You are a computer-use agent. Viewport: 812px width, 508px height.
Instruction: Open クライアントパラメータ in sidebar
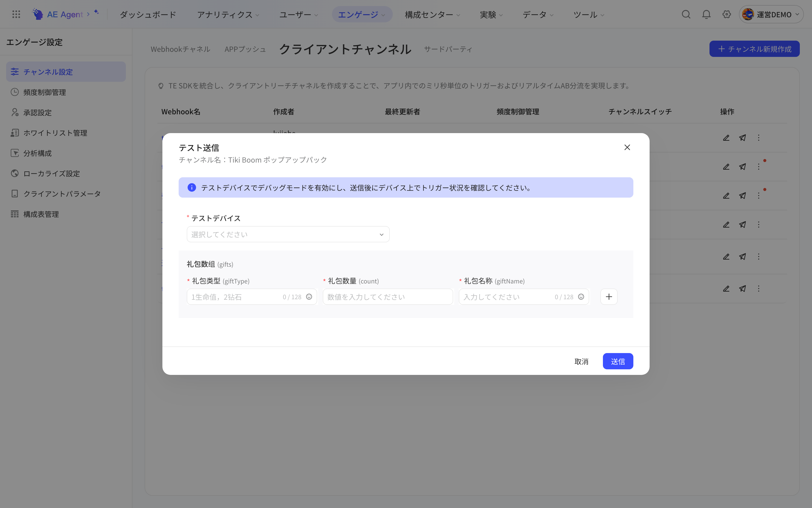click(x=66, y=194)
